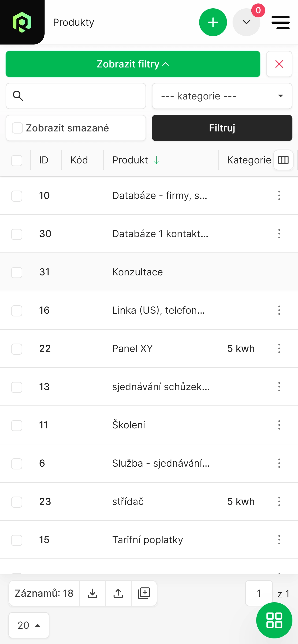Click the app logo in the corner
The height and width of the screenshot is (644, 298).
[x=22, y=22]
